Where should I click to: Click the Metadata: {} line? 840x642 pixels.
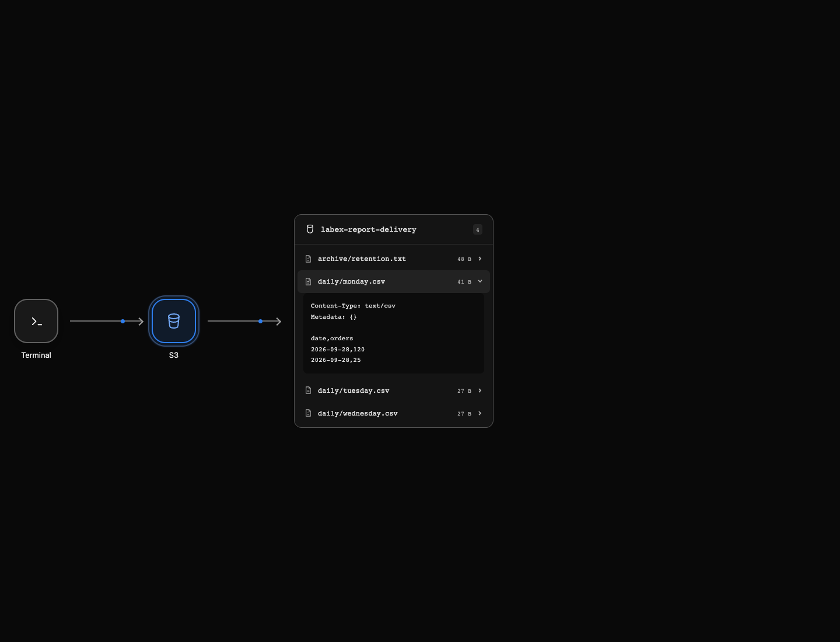[334, 317]
